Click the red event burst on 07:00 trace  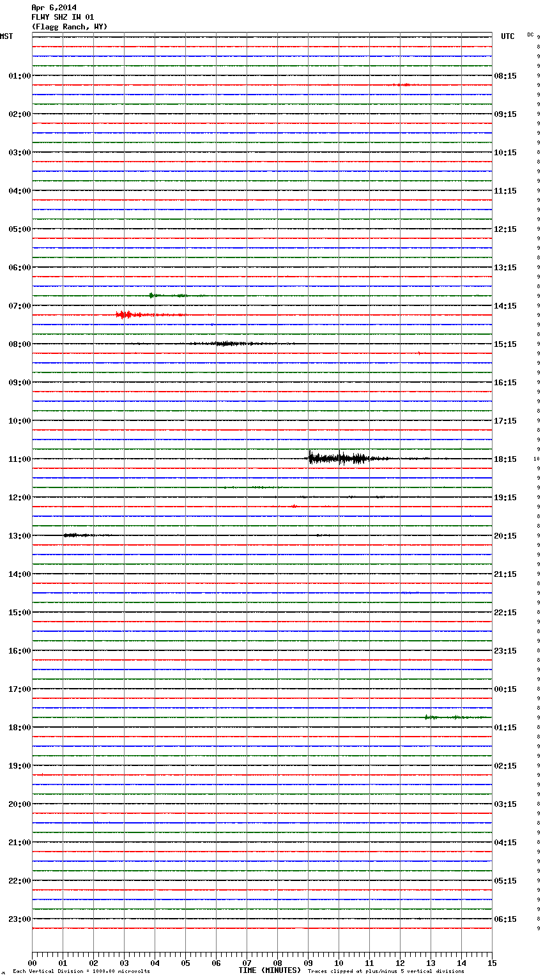pyautogui.click(x=150, y=314)
